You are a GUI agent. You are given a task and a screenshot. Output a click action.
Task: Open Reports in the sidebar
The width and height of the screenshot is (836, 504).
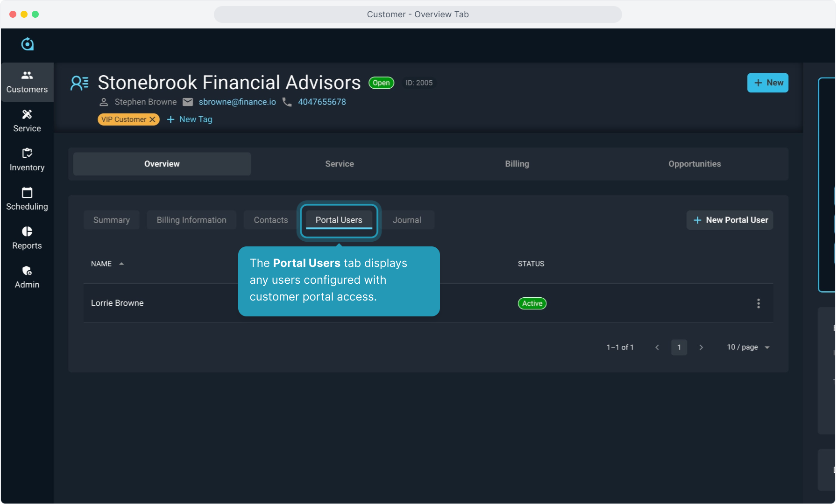pos(27,238)
